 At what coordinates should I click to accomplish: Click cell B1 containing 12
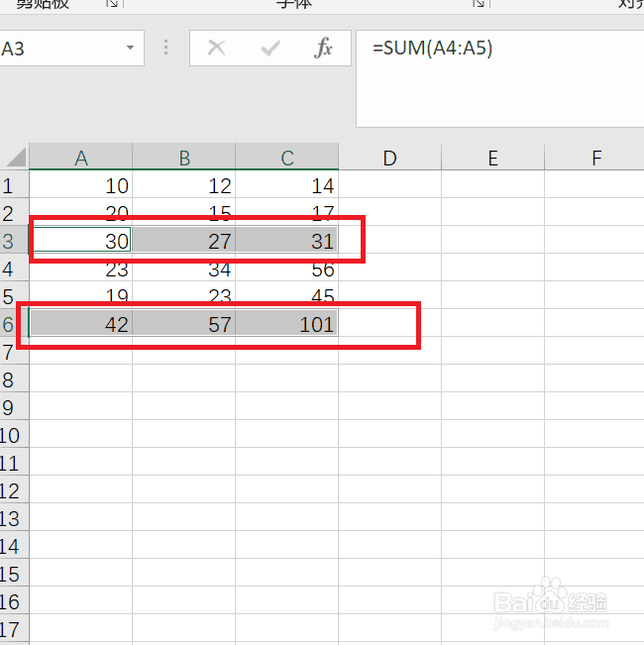click(184, 184)
